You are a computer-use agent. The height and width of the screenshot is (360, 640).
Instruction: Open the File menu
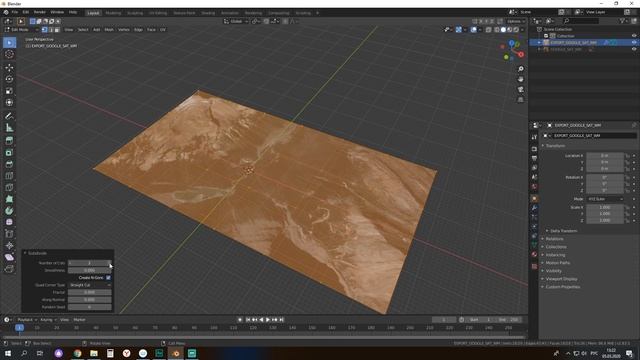pyautogui.click(x=15, y=12)
